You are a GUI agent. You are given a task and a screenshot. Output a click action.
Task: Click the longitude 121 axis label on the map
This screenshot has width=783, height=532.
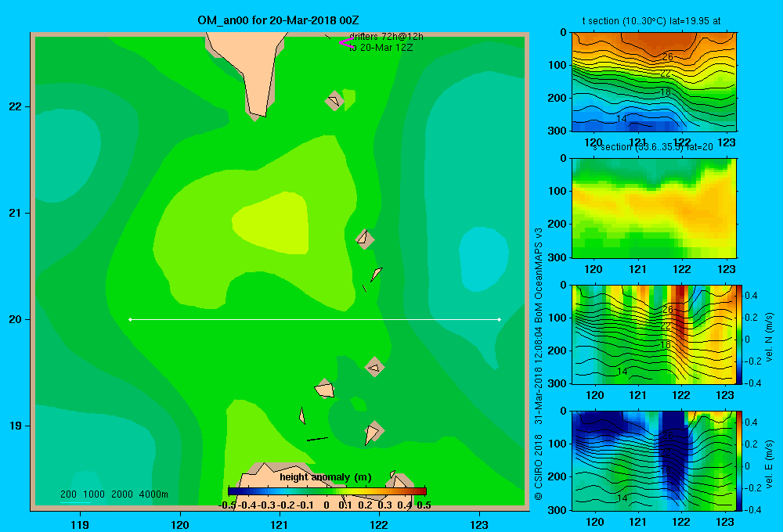coord(280,524)
